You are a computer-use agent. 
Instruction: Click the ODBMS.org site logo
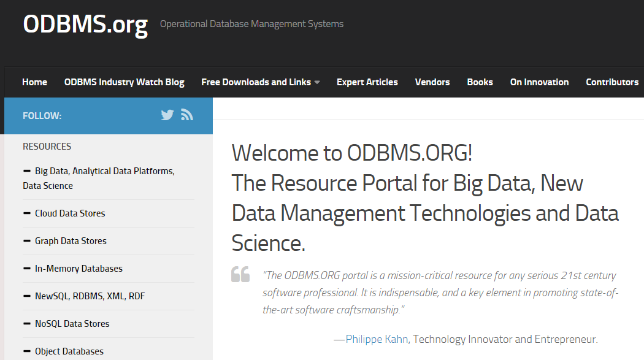click(x=85, y=25)
